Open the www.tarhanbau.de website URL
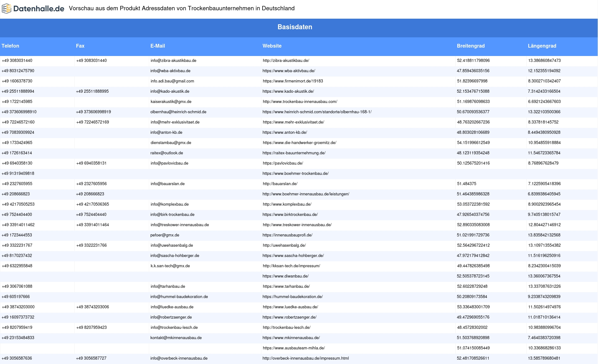The image size is (598, 364). [x=286, y=287]
